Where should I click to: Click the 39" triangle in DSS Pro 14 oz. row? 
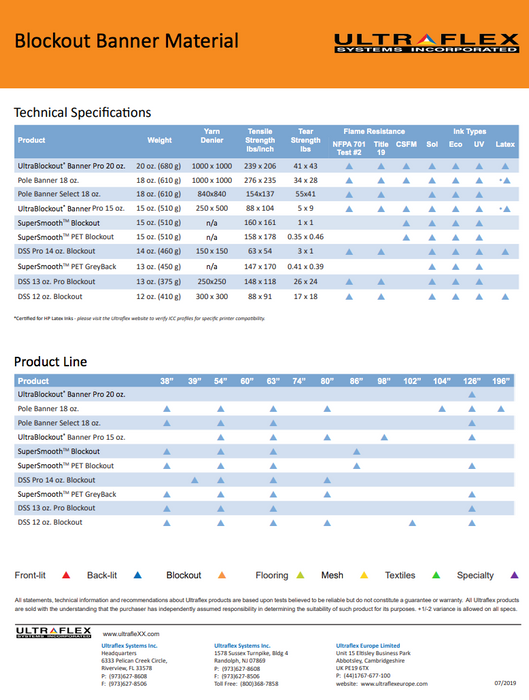(x=194, y=480)
